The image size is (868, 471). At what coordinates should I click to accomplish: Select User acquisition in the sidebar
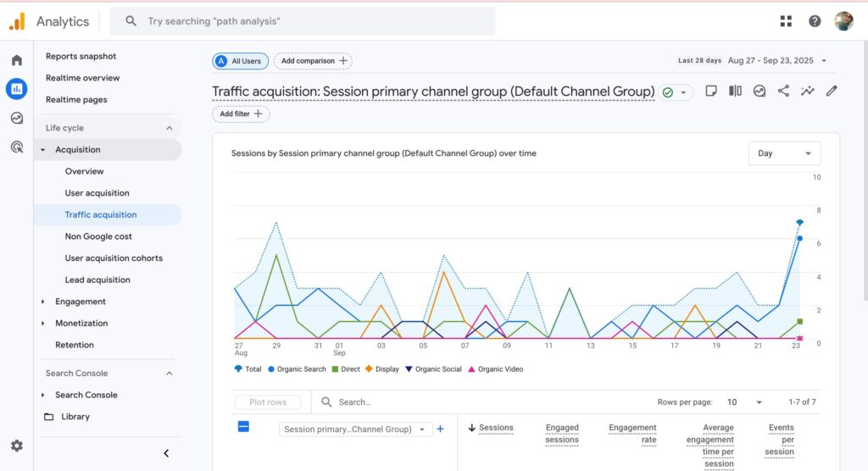[97, 193]
